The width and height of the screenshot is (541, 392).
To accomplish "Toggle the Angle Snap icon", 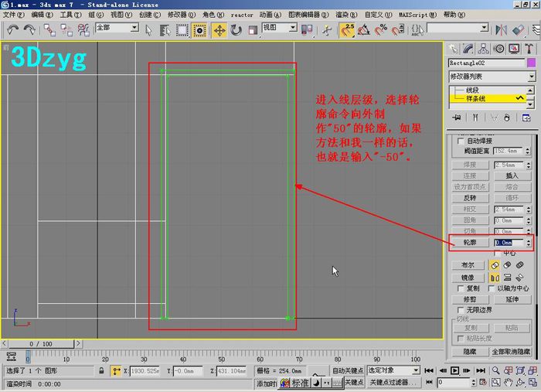I will coord(364,30).
